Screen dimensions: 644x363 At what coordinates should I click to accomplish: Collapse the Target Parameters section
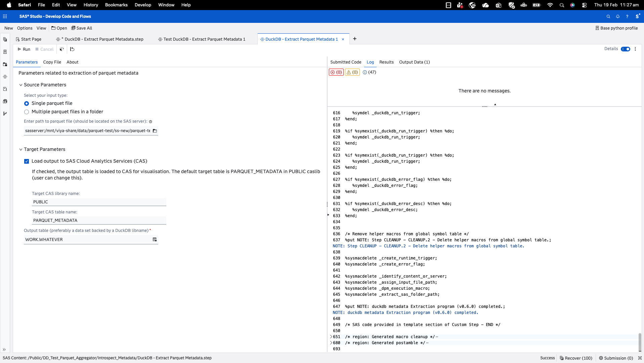pyautogui.click(x=21, y=150)
